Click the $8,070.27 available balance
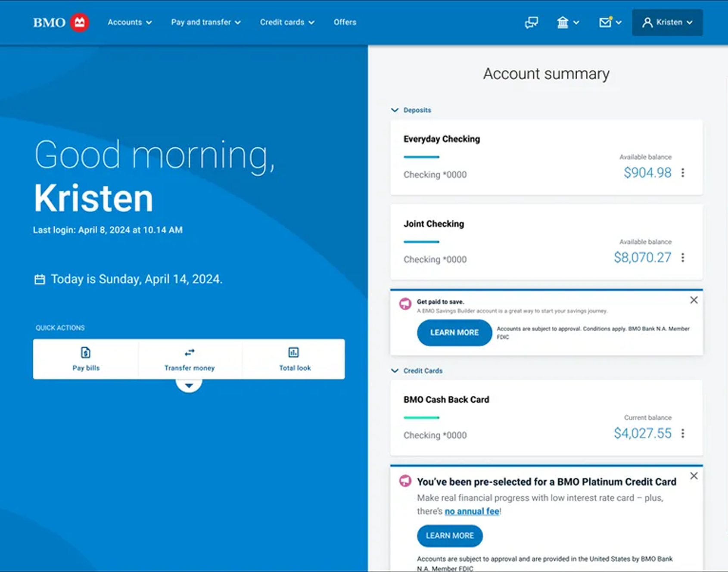Screen dimensions: 728x572 tap(642, 258)
